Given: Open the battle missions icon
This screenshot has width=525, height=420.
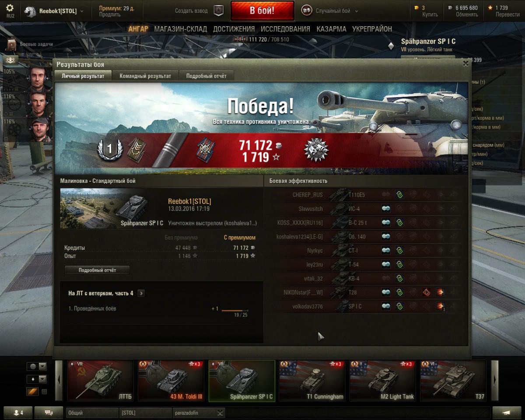Looking at the screenshot, I should point(11,44).
